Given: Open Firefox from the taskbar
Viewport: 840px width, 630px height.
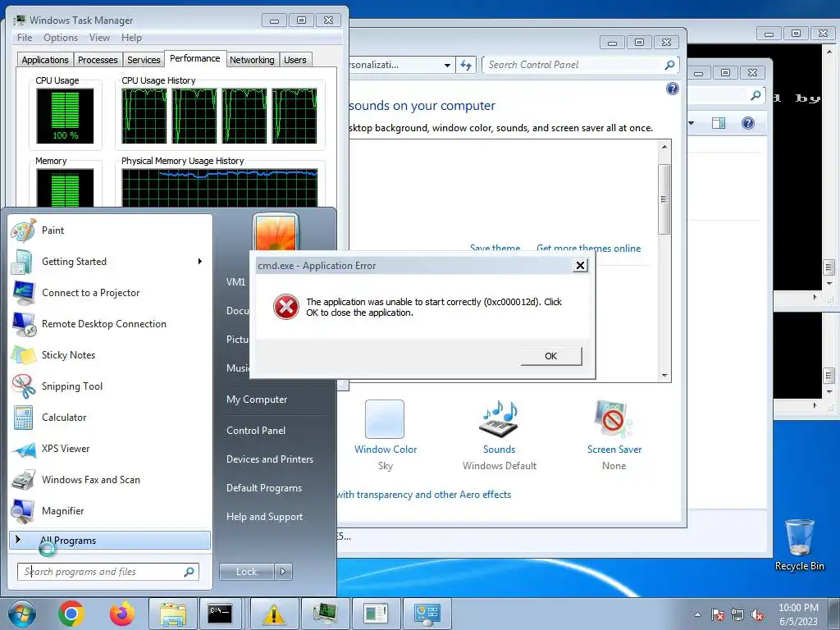Looking at the screenshot, I should point(121,614).
